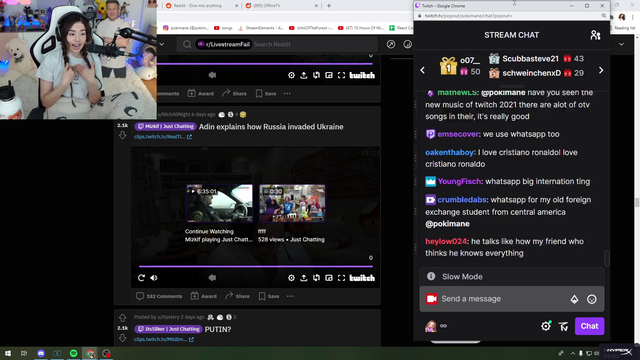
Task: Open the Bits icon in chat input
Action: [x=574, y=299]
